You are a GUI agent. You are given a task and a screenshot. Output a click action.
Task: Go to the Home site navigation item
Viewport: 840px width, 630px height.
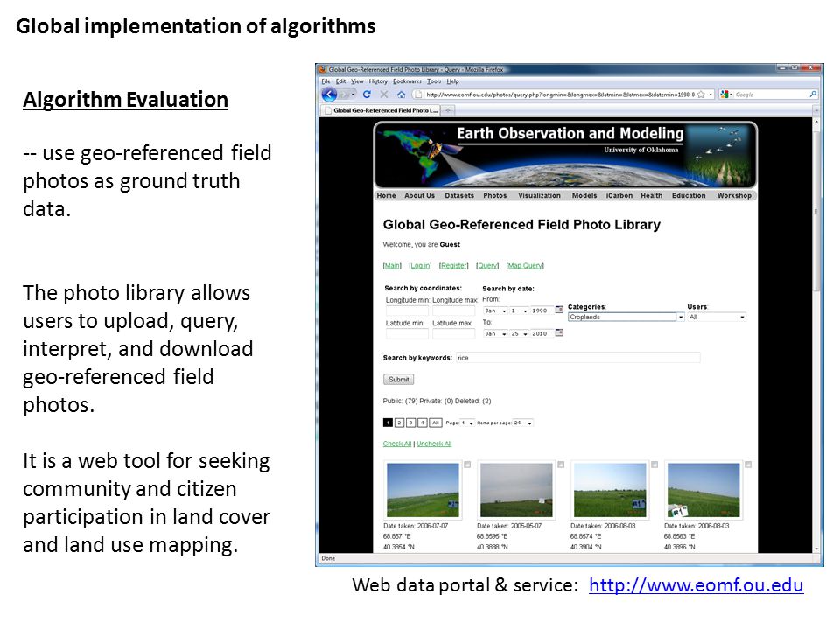[x=386, y=195]
